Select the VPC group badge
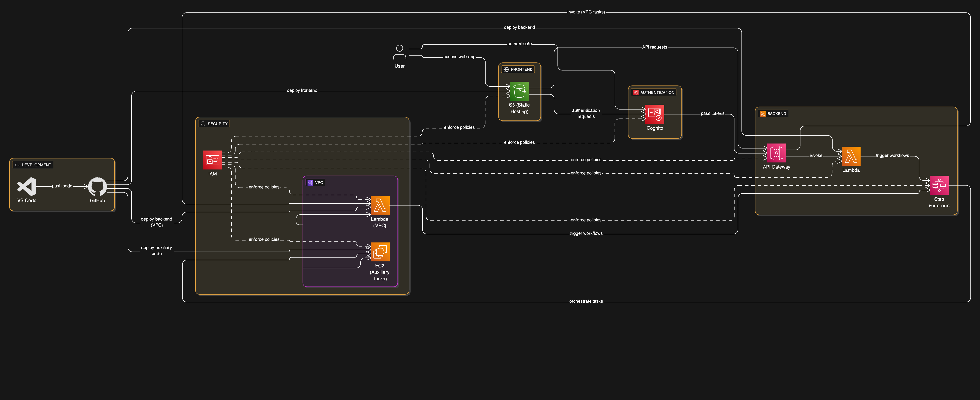 pyautogui.click(x=315, y=183)
